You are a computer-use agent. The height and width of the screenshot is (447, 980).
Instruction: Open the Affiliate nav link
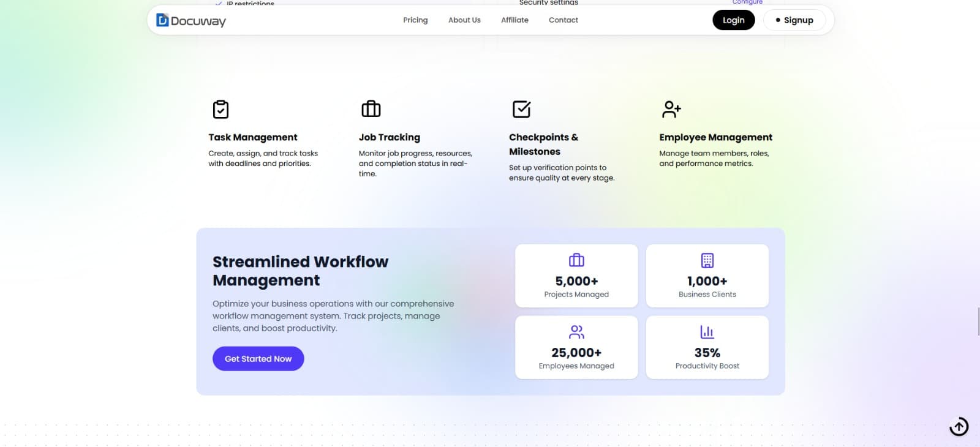(x=514, y=20)
